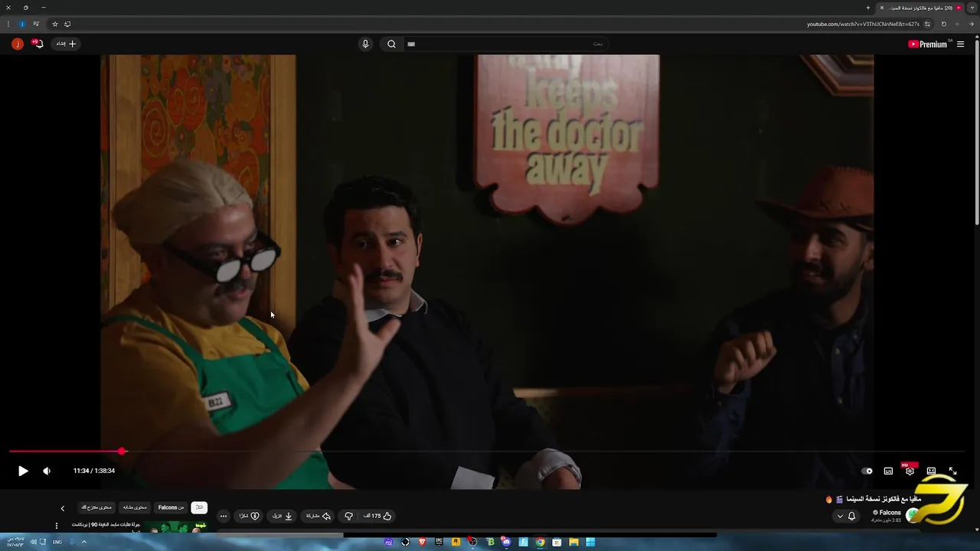Show more filter chips with arrow
This screenshot has height=551, width=980.
pos(63,508)
